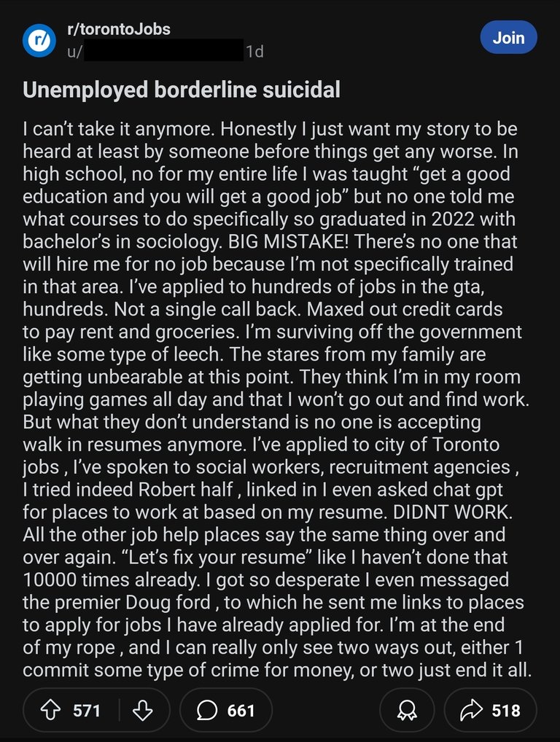Downvote the post with the down arrow

point(142,710)
